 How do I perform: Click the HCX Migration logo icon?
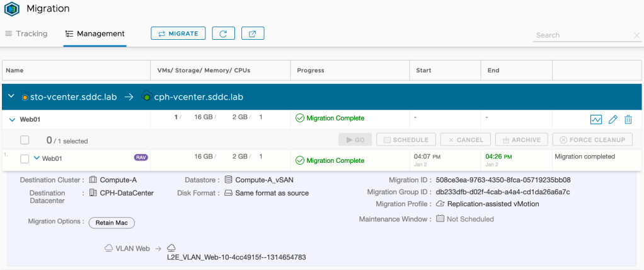point(12,9)
